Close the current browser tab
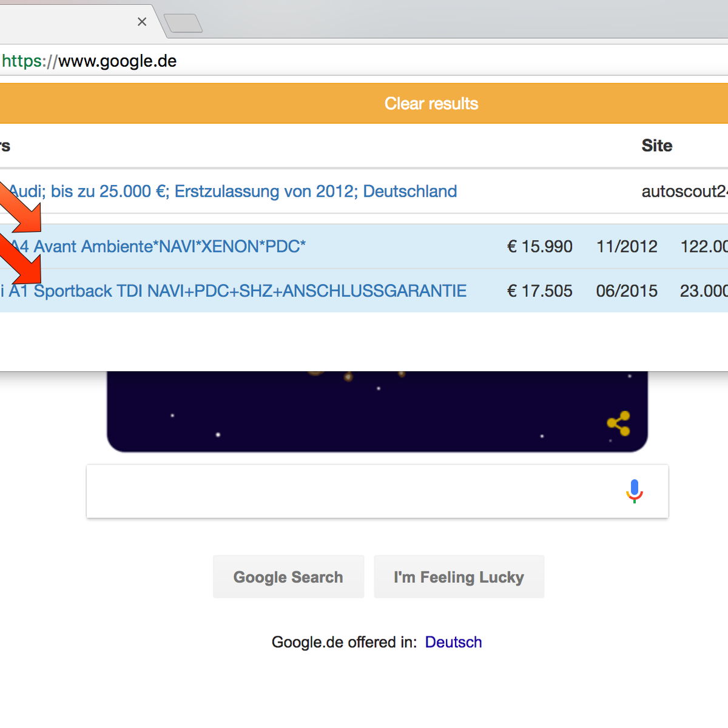 tap(142, 22)
